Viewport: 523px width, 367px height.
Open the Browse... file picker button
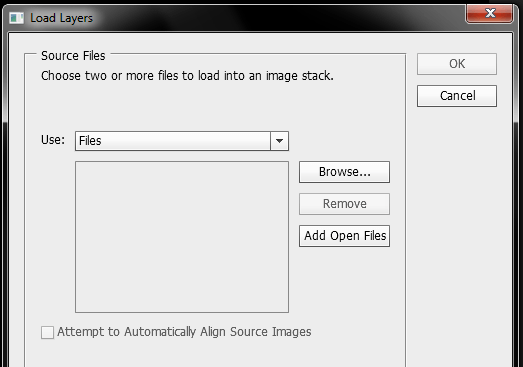[344, 172]
